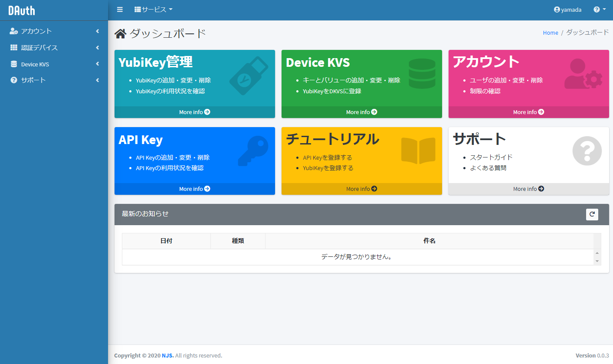Expand the サポート sidebar chevron
Viewport: 613px width, 364px height.
point(98,80)
